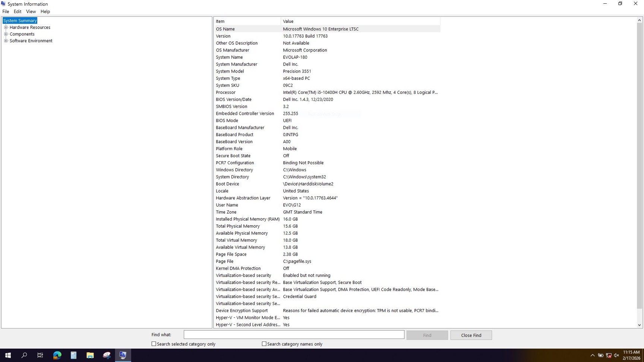Launch Microsoft Edge from the taskbar
Image resolution: width=644 pixels, height=362 pixels.
tap(57, 355)
